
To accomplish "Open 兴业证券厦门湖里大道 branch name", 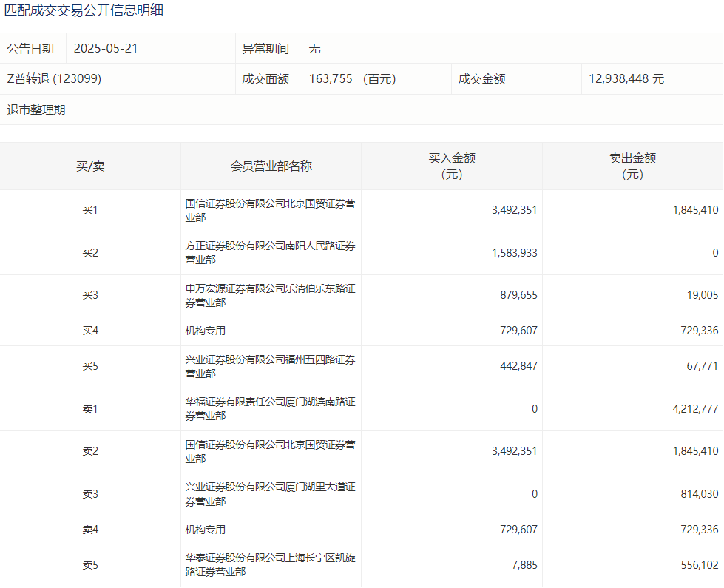I will pyautogui.click(x=270, y=494).
